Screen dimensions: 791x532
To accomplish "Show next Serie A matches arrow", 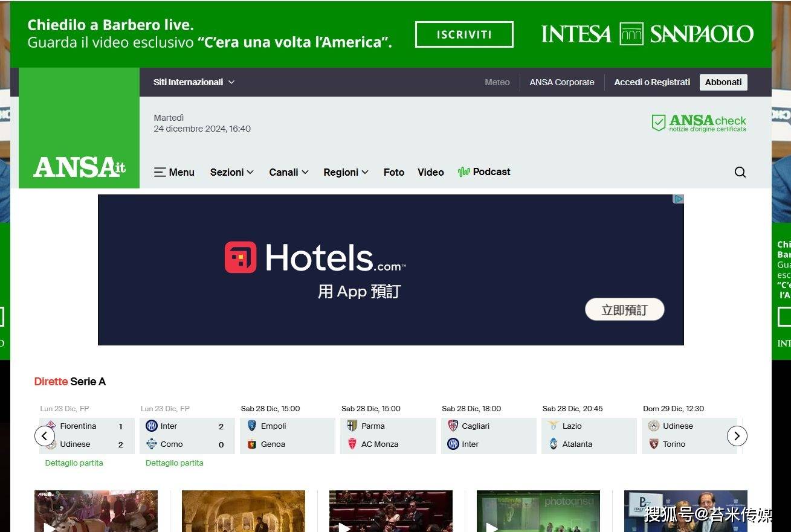I will [x=737, y=435].
